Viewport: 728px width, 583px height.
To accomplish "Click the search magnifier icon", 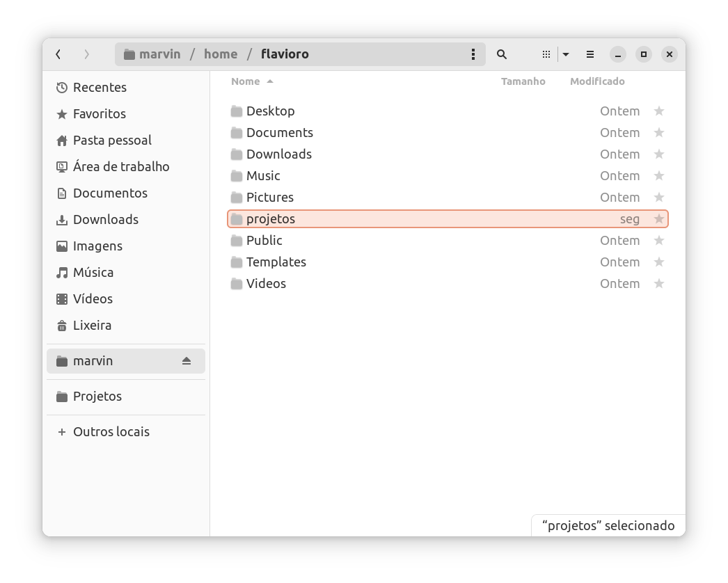I will click(501, 54).
